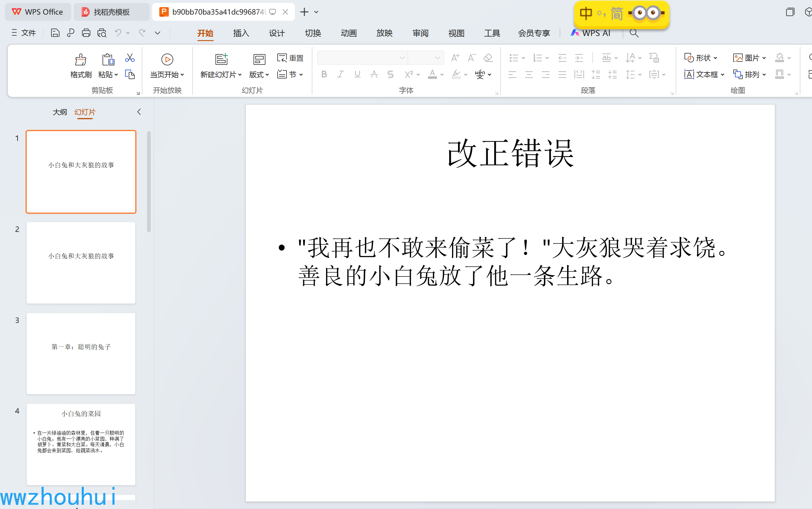Image resolution: width=812 pixels, height=509 pixels.
Task: Click the Clear Formatting eraser icon
Action: tap(488, 58)
